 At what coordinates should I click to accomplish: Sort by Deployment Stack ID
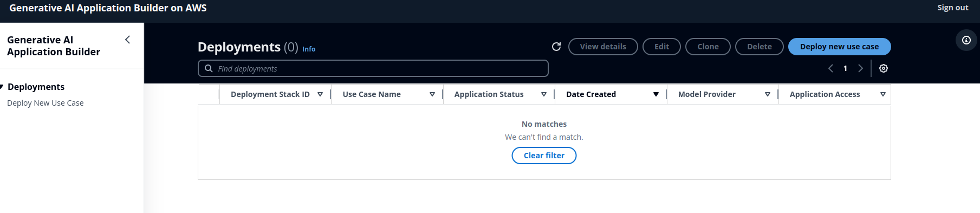pos(275,94)
